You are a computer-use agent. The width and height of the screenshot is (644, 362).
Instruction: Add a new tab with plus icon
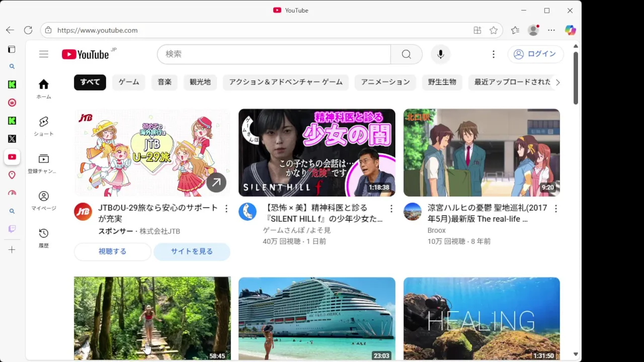coord(12,249)
